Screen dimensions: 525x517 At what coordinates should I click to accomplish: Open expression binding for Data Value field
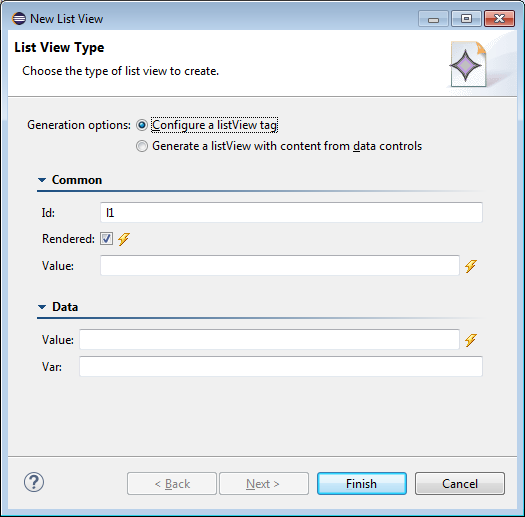[471, 340]
